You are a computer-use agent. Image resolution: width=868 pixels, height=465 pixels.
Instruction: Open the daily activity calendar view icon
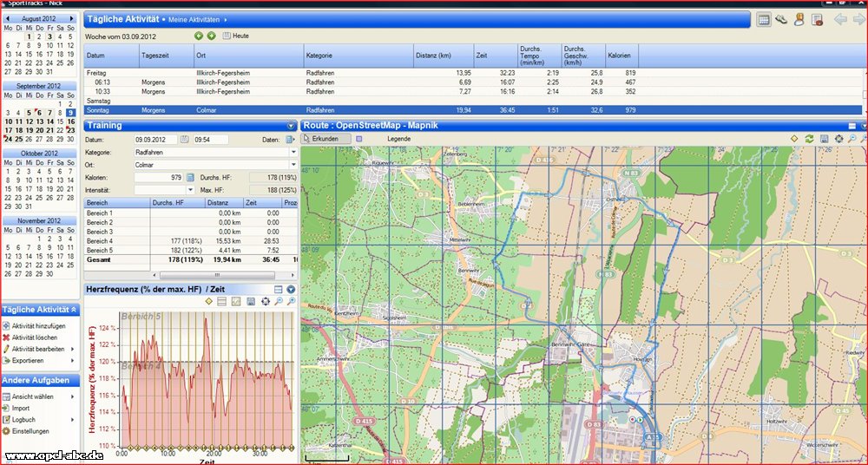click(764, 20)
